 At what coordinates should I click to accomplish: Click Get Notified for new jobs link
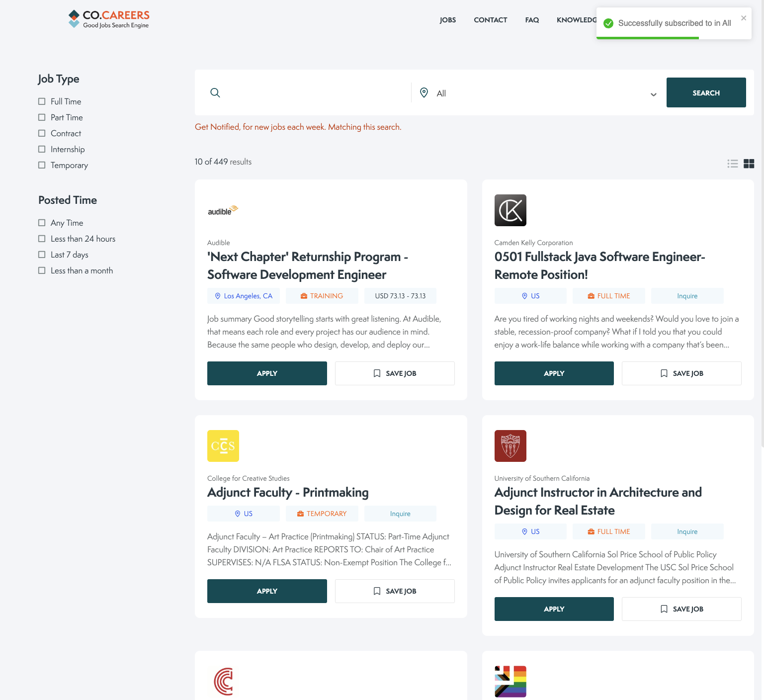[298, 127]
